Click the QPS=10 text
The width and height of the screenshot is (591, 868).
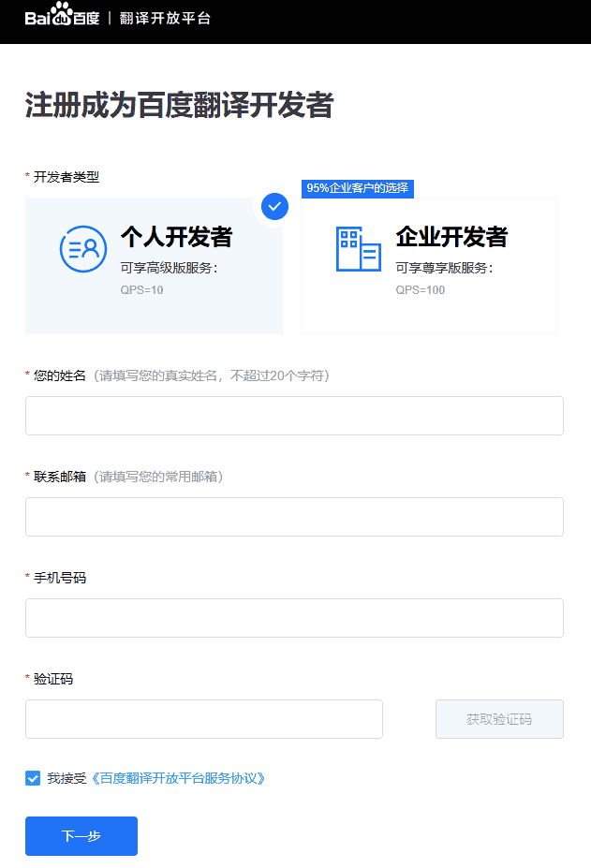coord(141,290)
